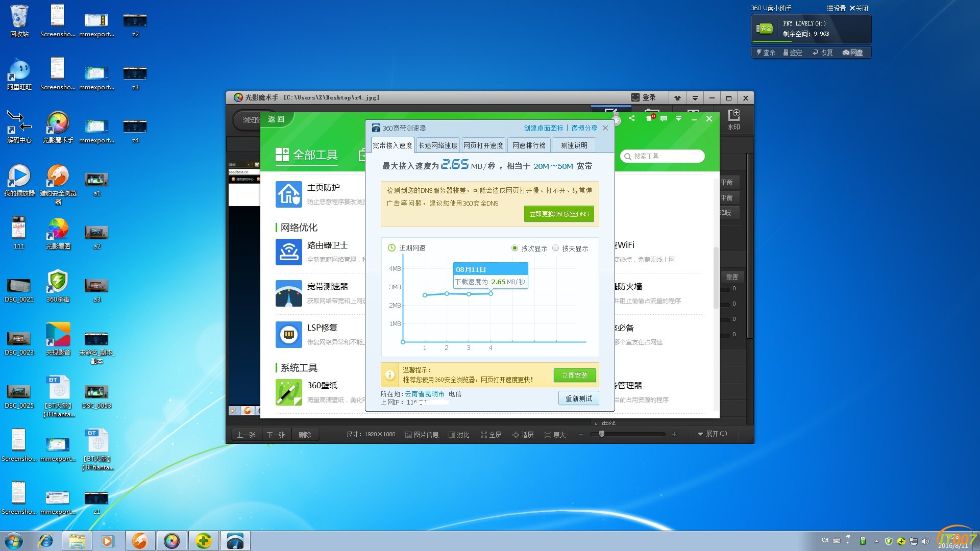This screenshot has height=551, width=980.
Task: Select the 解码中心 desktop shortcut
Action: coord(19,127)
